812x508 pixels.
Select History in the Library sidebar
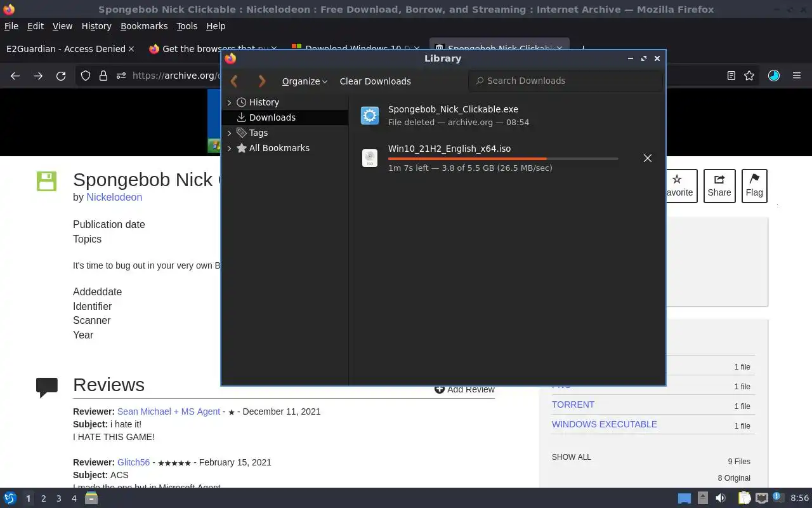pos(264,102)
